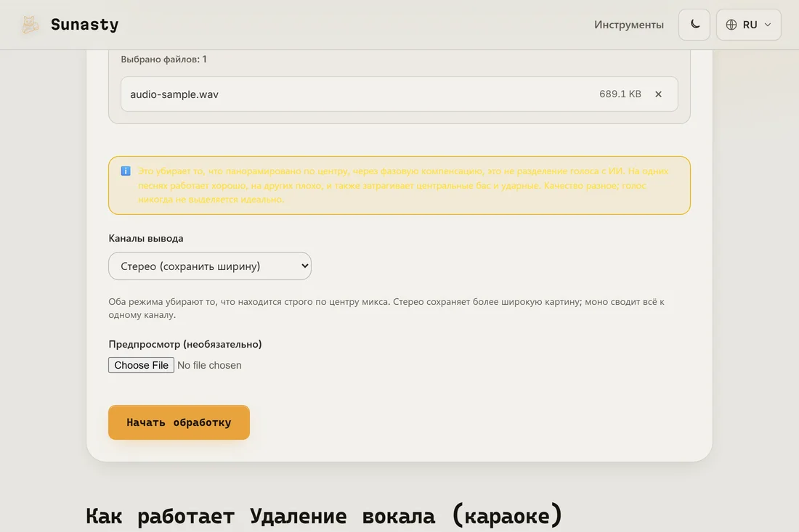Click the Choose File button for preview
799x532 pixels.
141,365
